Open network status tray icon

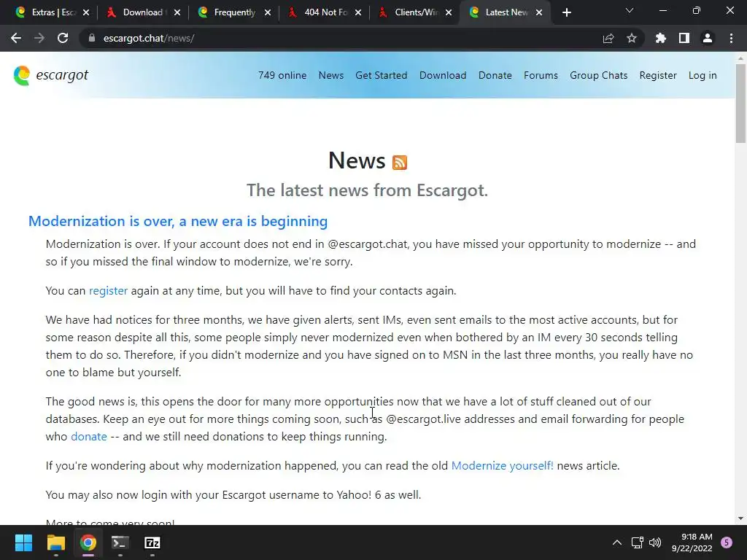coord(637,542)
